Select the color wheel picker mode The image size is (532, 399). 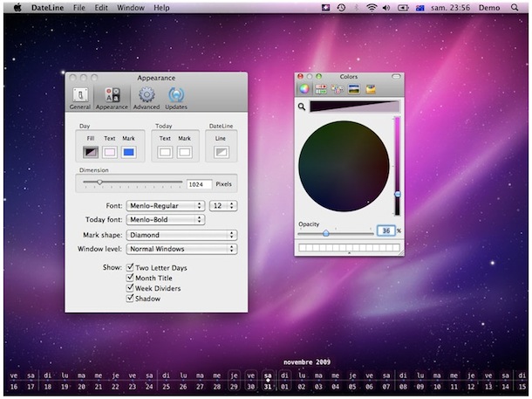[304, 89]
